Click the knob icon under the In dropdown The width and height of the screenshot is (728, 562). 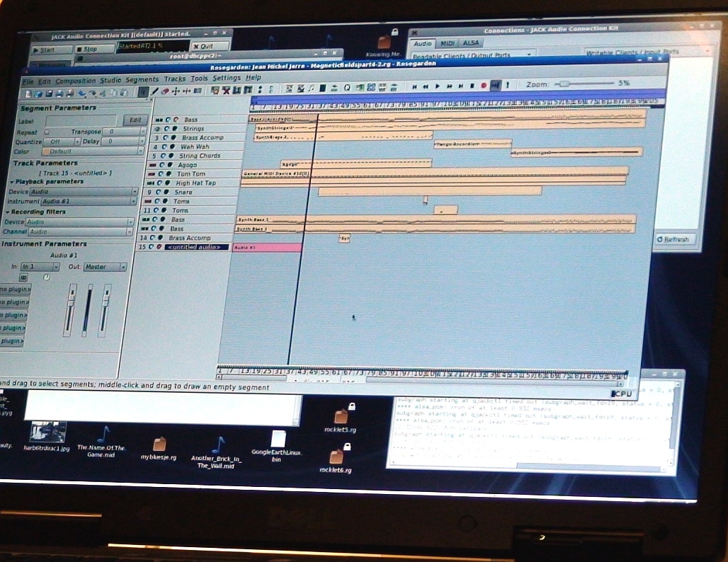[x=47, y=277]
